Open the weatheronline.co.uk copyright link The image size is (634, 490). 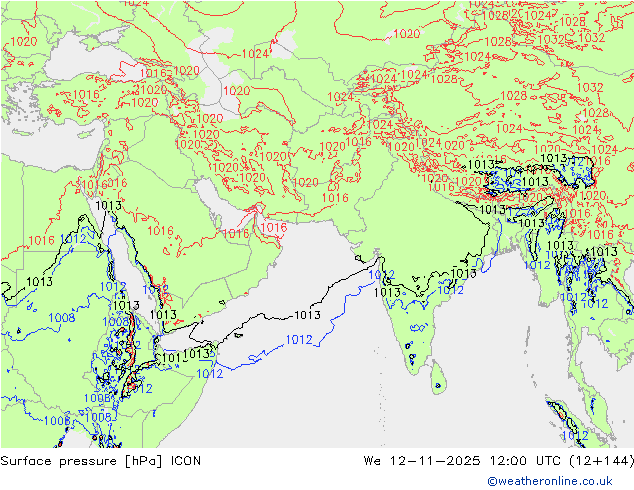tap(549, 481)
